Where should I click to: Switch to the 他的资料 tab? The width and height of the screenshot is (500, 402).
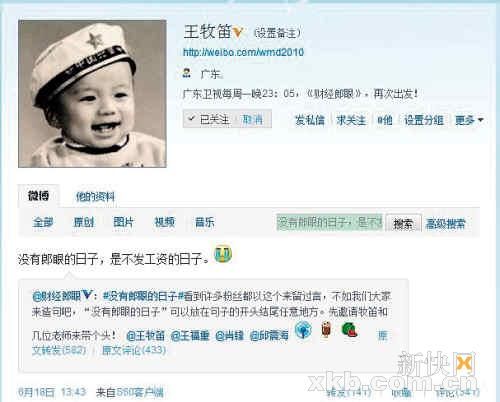pos(95,197)
